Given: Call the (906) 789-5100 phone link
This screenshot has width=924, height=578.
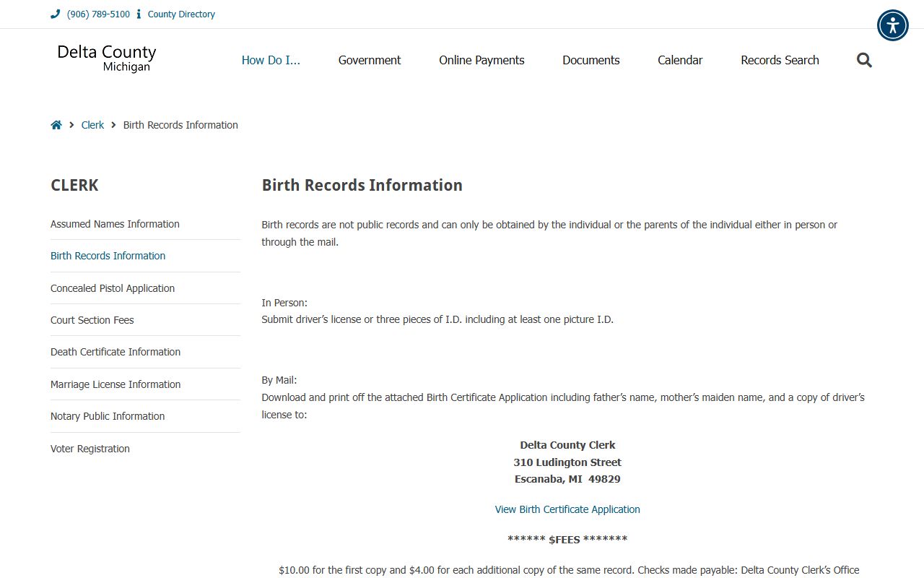Looking at the screenshot, I should coord(98,14).
